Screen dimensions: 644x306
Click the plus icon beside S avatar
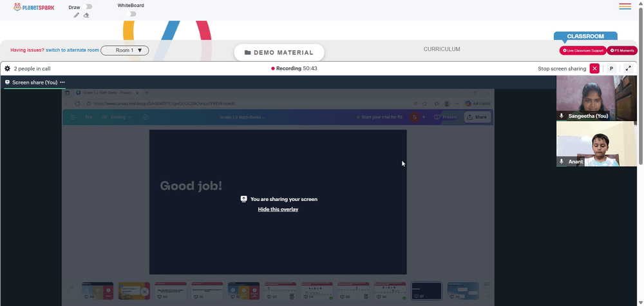pyautogui.click(x=424, y=117)
